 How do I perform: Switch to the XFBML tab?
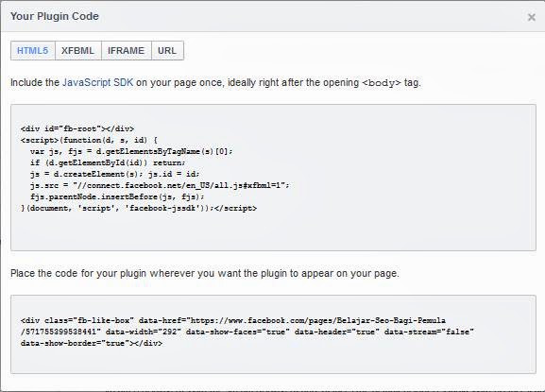[77, 51]
